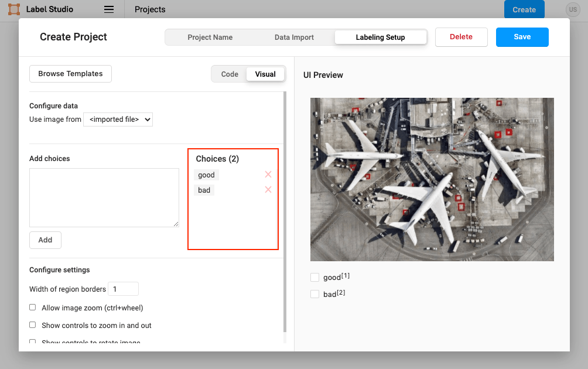Switch to the Code view

tap(230, 74)
